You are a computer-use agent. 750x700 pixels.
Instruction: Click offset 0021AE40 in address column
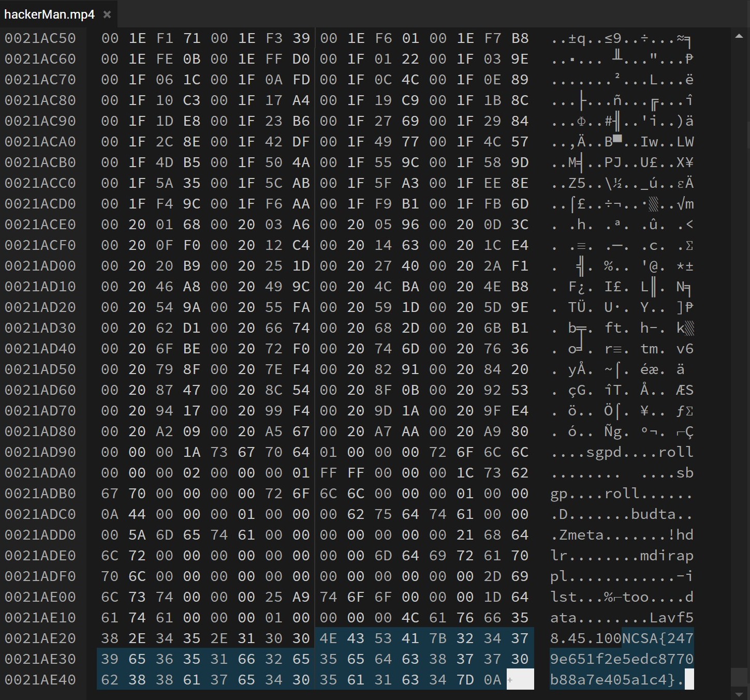[40, 680]
